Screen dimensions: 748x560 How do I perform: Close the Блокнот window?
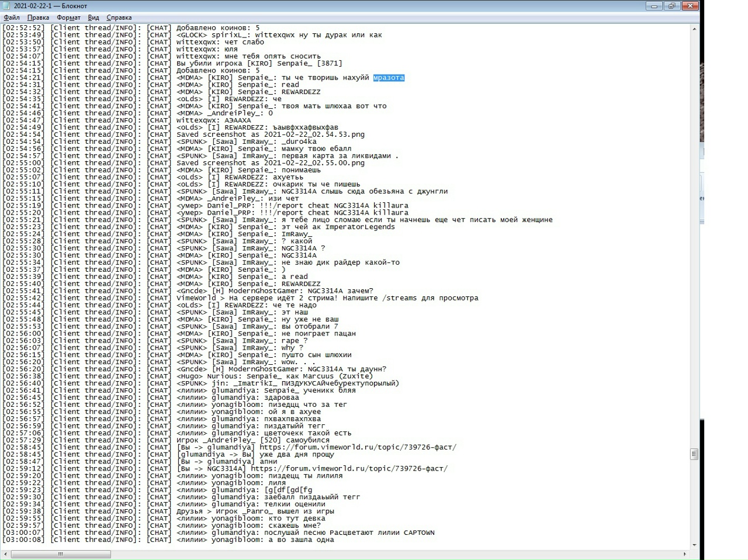pyautogui.click(x=691, y=6)
